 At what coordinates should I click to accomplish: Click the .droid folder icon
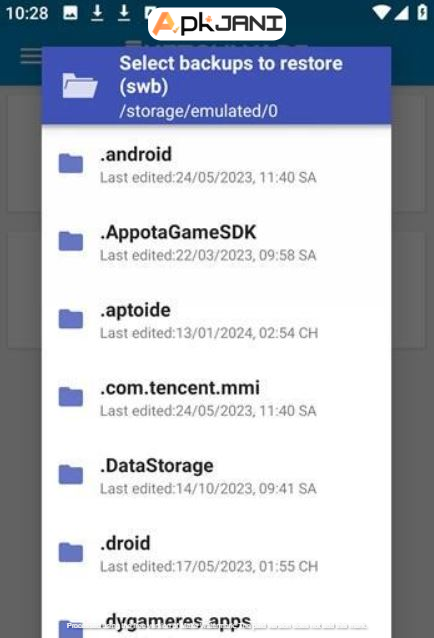[71, 552]
